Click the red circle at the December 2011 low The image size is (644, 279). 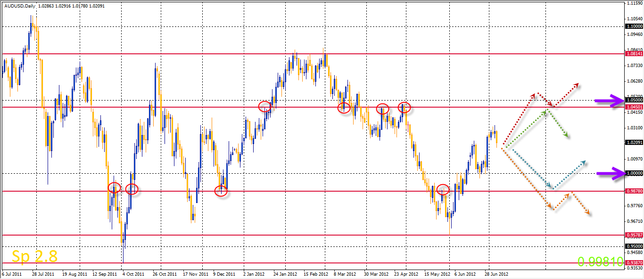[221, 191]
